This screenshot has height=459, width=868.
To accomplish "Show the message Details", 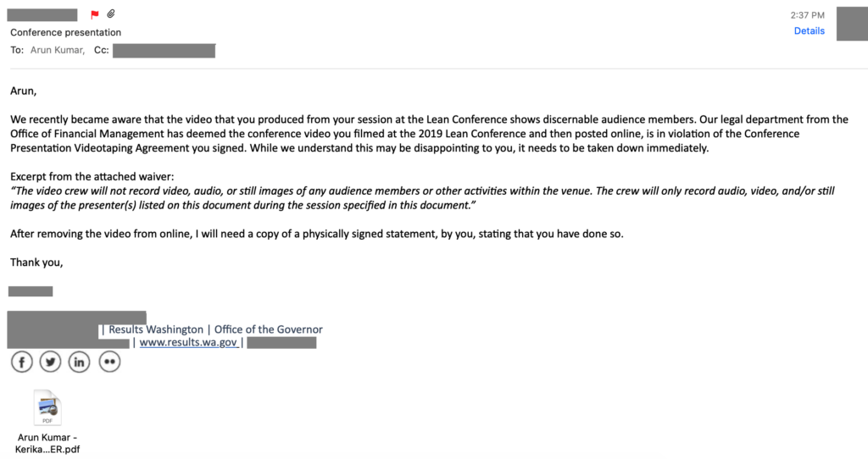I will point(809,31).
